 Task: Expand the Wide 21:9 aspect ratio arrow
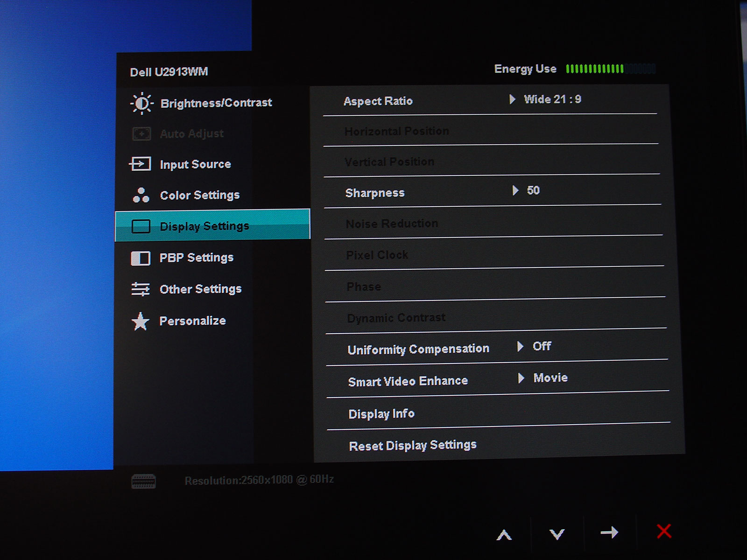512,99
